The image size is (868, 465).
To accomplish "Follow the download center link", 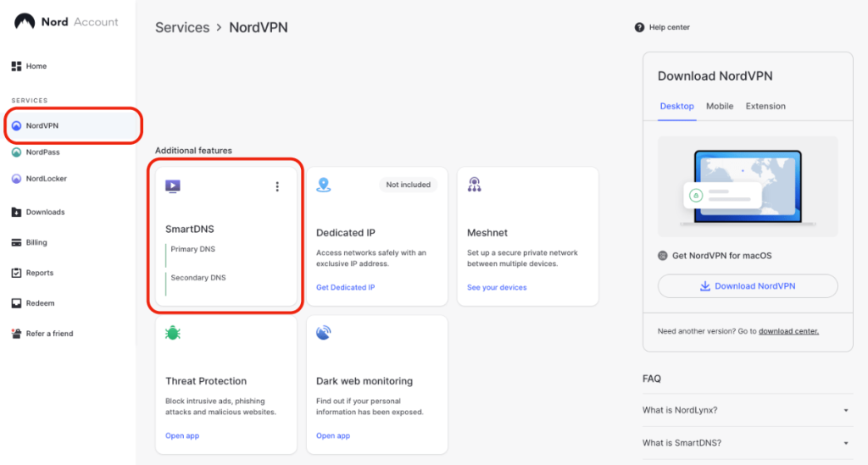I will click(788, 331).
